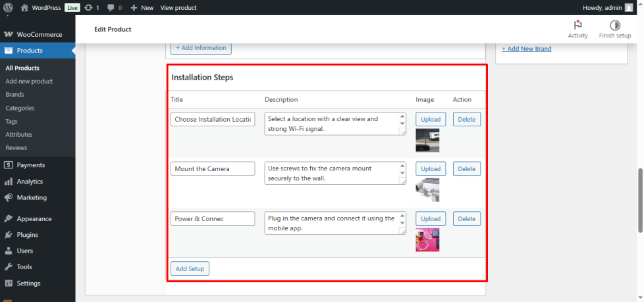Click the updates icon in admin bar
This screenshot has width=644, height=302.
pyautogui.click(x=88, y=8)
